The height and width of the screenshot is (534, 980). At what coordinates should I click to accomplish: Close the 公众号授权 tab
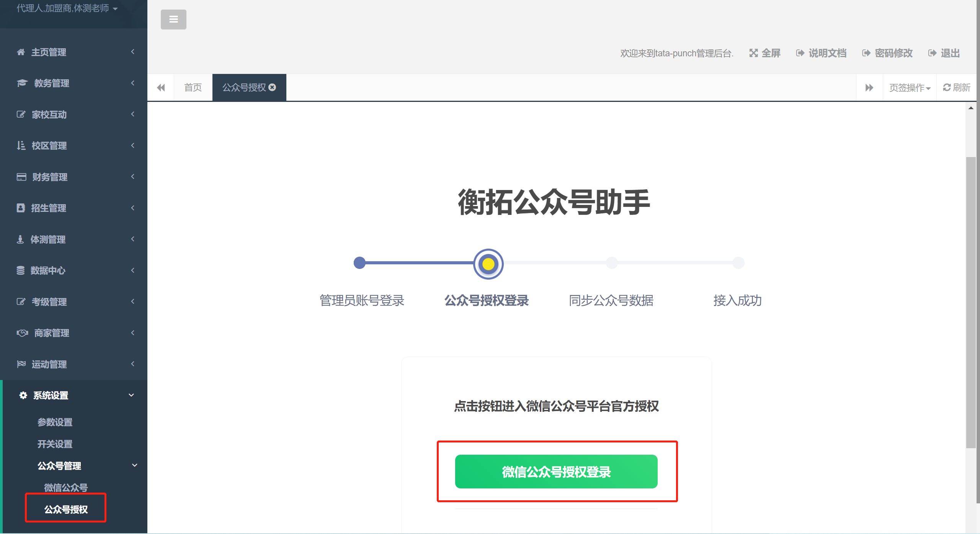tap(272, 87)
